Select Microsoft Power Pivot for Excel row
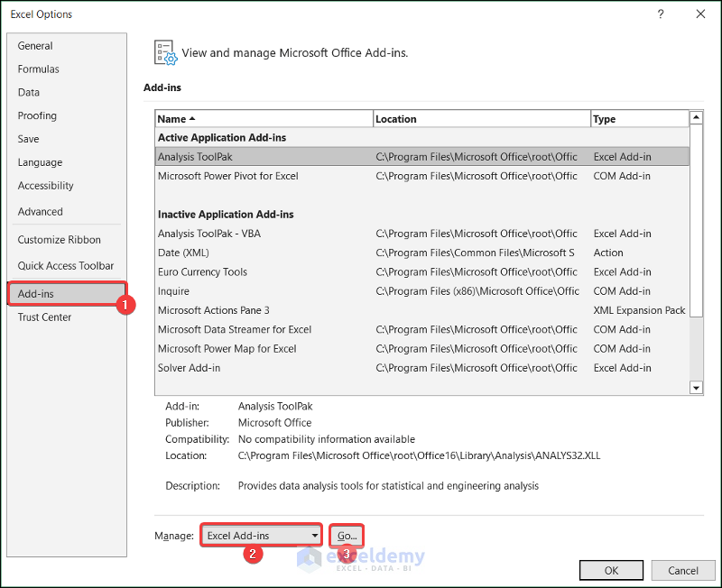Viewport: 722px width, 588px height. click(x=422, y=176)
